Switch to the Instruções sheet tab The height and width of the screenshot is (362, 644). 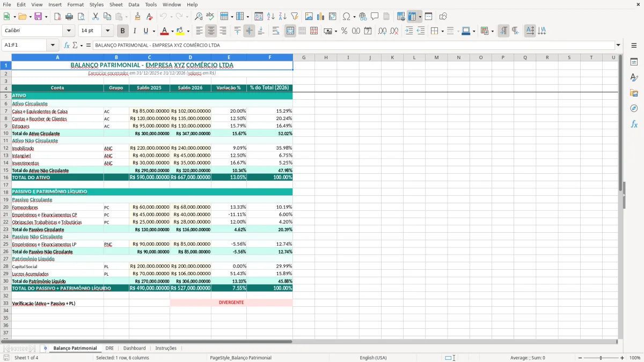click(x=166, y=348)
